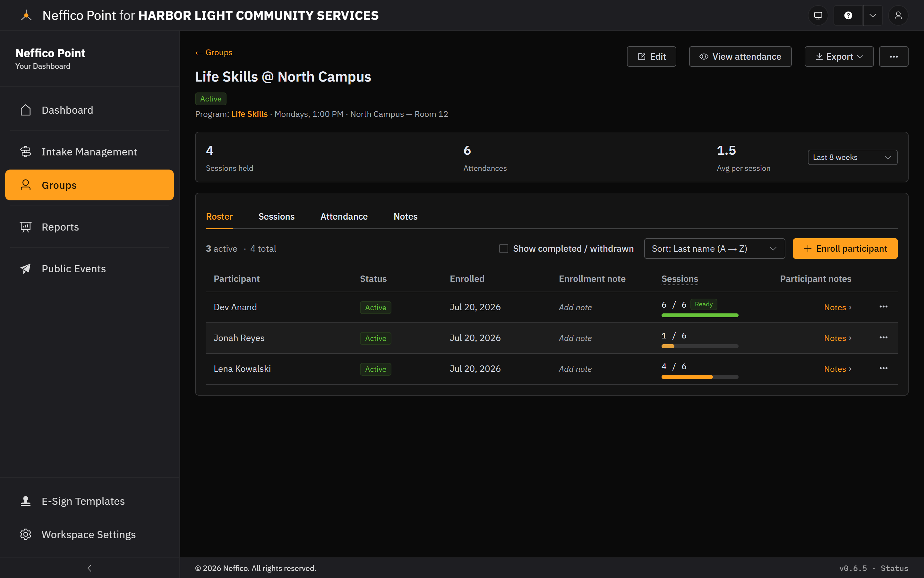Open row actions menu for Jonah Reyes
Image resolution: width=924 pixels, height=578 pixels.
883,338
